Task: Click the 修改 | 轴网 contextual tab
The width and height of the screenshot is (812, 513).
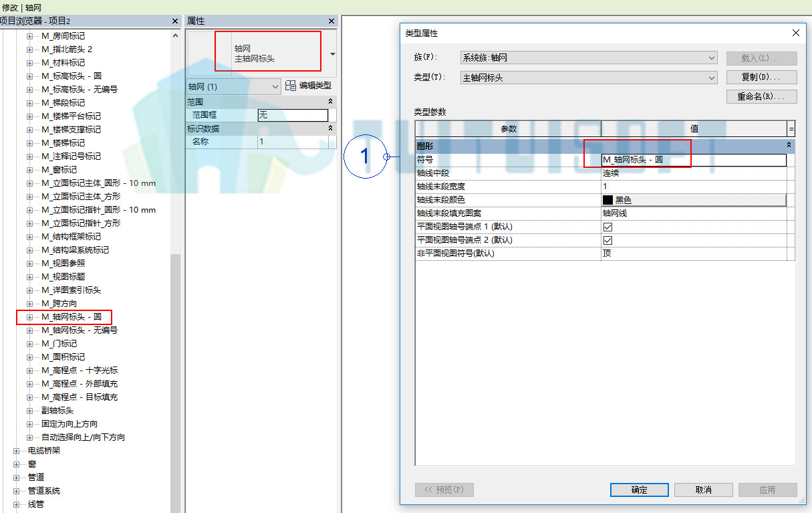Action: coord(21,7)
